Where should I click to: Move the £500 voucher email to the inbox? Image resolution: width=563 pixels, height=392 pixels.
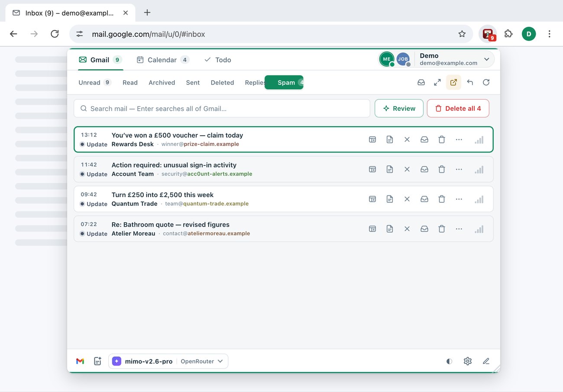424,139
